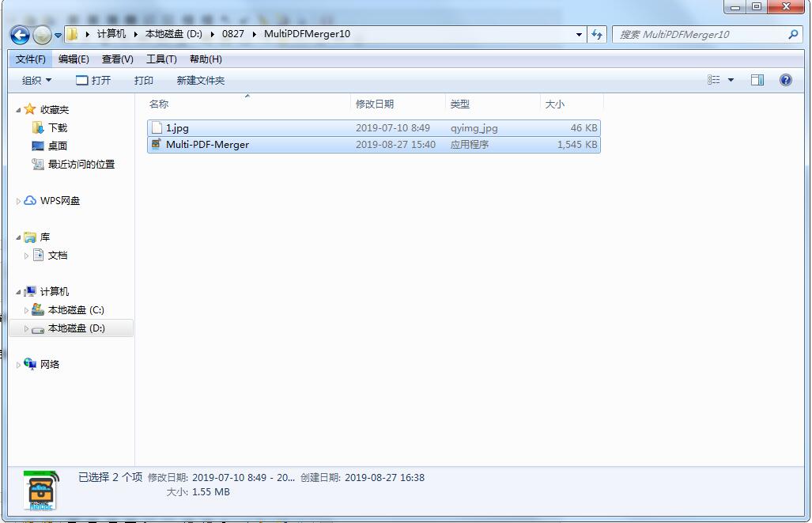
Task: Open the 组织 dropdown menu
Action: click(37, 81)
